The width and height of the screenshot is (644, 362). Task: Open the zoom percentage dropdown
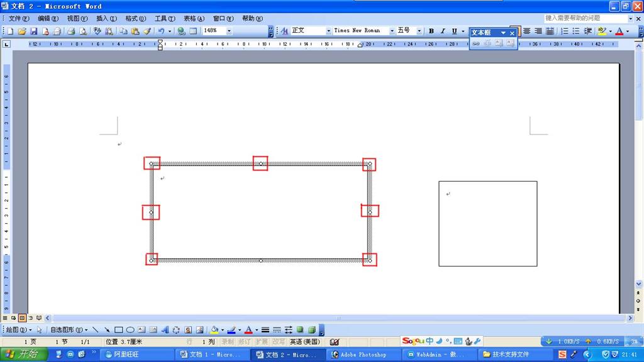coord(229,31)
